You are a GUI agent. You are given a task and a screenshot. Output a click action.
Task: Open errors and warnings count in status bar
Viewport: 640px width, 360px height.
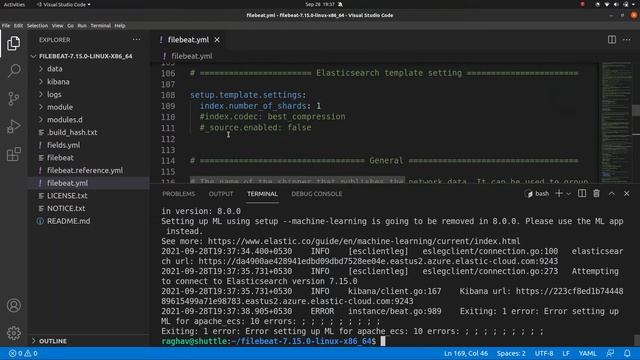click(23, 353)
